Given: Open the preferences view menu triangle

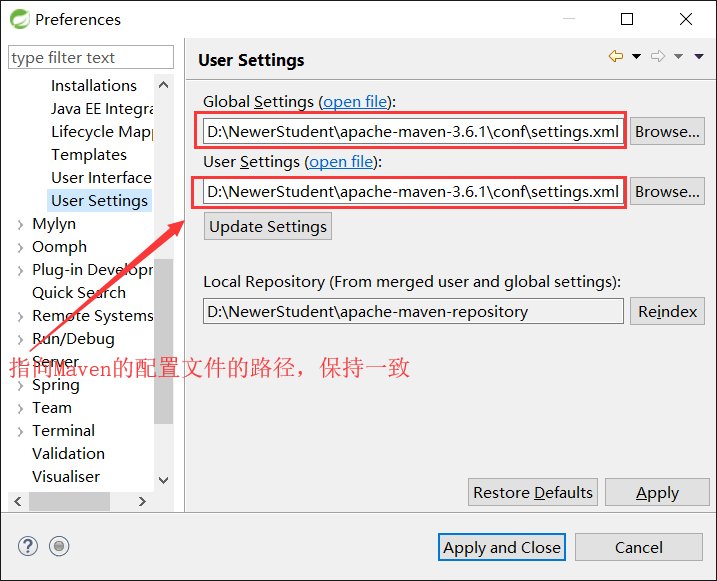Looking at the screenshot, I should click(x=699, y=56).
